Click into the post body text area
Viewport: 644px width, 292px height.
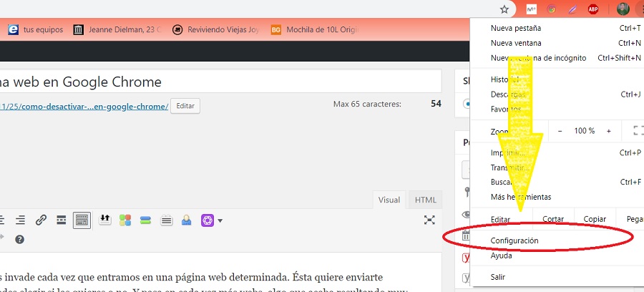(x=220, y=272)
